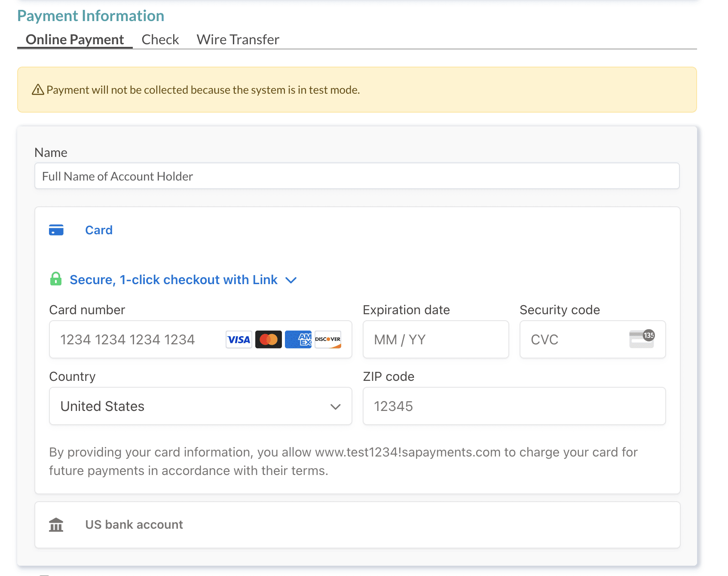Viewport: 728px width, 576px height.
Task: Expand the Link checkout chevron
Action: 291,280
